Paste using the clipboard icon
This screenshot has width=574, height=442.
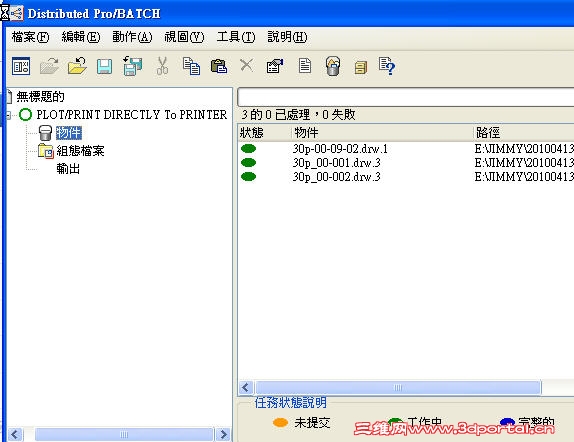pyautogui.click(x=219, y=66)
